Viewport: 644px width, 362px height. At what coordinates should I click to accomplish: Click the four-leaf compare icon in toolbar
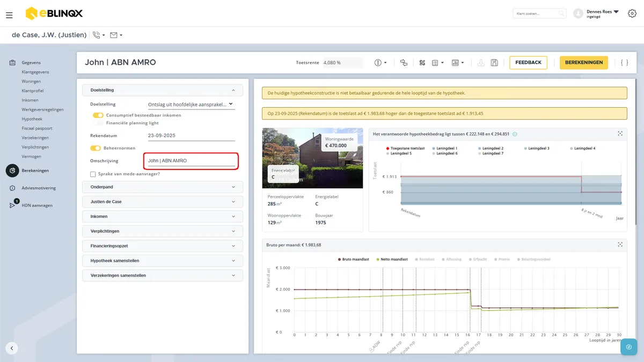(422, 63)
